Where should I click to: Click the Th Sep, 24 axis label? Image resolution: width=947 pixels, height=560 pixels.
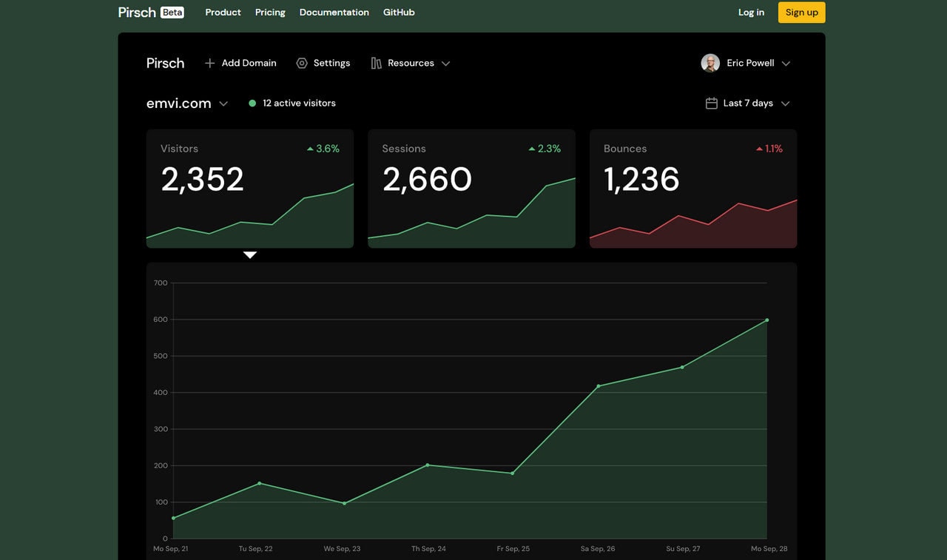coord(428,549)
